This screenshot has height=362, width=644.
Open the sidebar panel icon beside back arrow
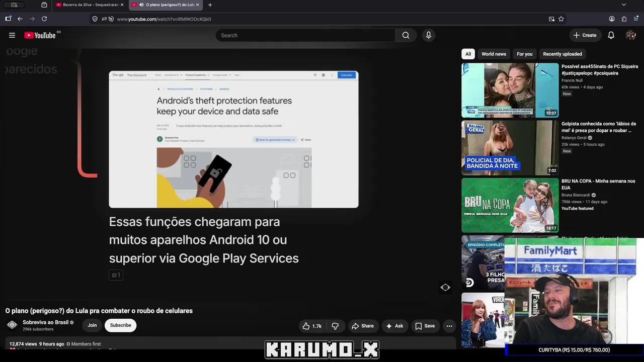coord(8,19)
